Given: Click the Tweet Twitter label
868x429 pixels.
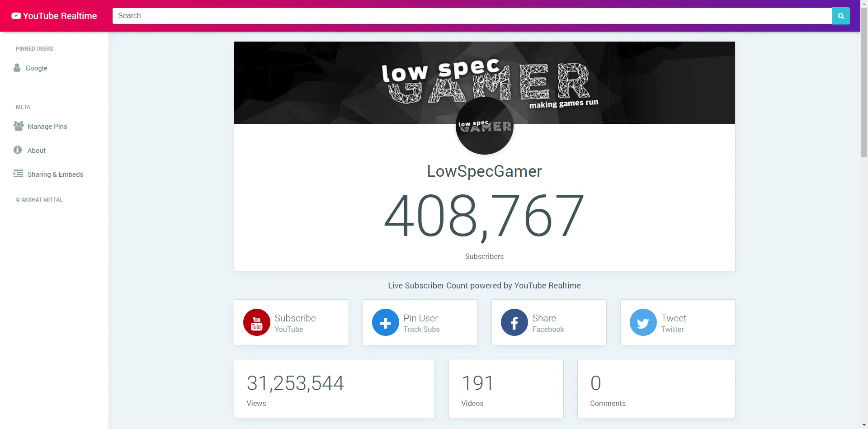Looking at the screenshot, I should [674, 323].
